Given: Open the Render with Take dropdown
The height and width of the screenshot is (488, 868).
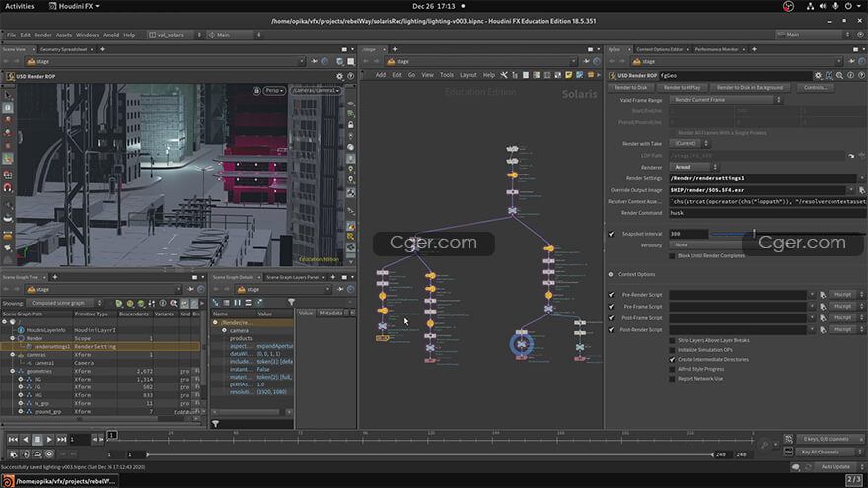Looking at the screenshot, I should coord(689,143).
